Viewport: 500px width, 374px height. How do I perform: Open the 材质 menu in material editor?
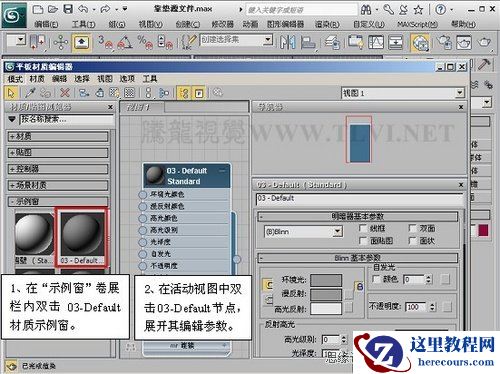[37, 79]
